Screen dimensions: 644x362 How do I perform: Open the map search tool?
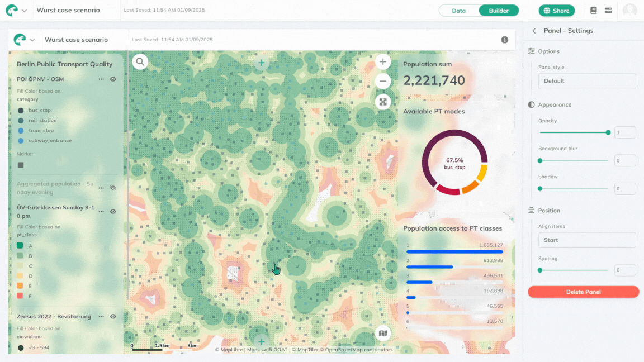(x=140, y=61)
